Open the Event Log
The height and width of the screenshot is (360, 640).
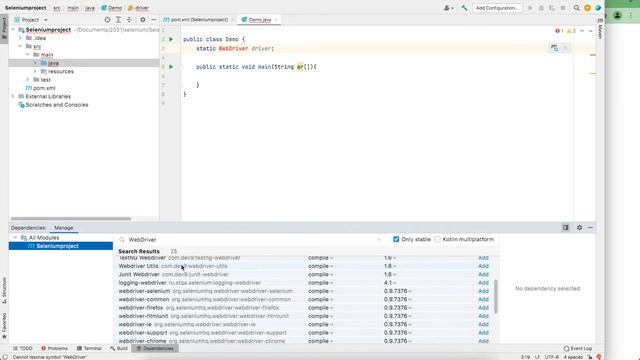pos(578,348)
